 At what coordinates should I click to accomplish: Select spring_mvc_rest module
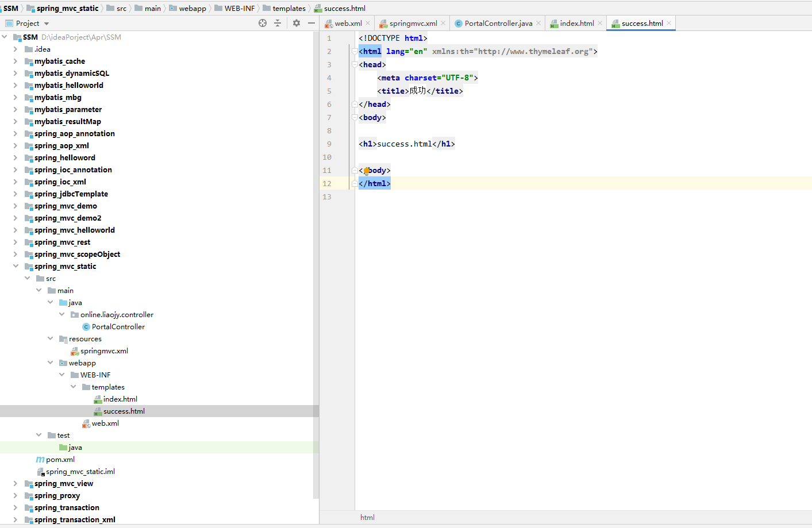pos(62,242)
